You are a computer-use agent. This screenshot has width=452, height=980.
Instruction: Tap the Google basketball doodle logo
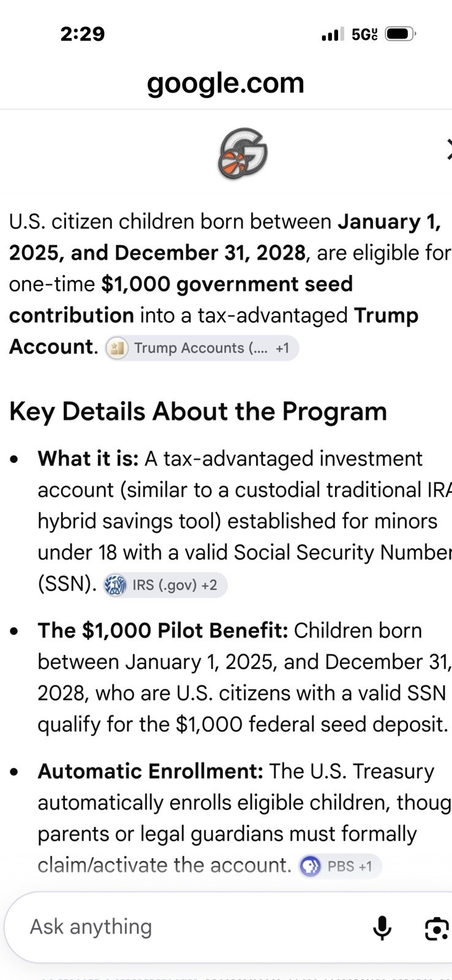(x=243, y=154)
